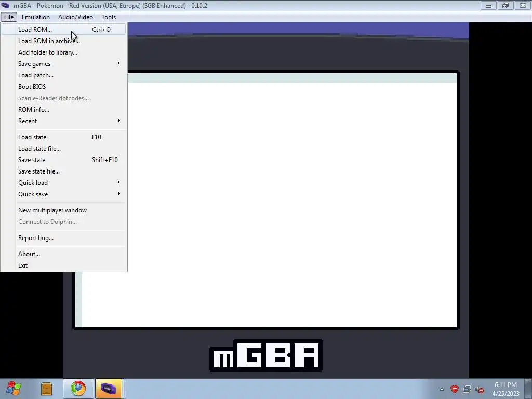Screen dimensions: 532x399
Task: Expand the Quick load submenu
Action: pyautogui.click(x=64, y=183)
